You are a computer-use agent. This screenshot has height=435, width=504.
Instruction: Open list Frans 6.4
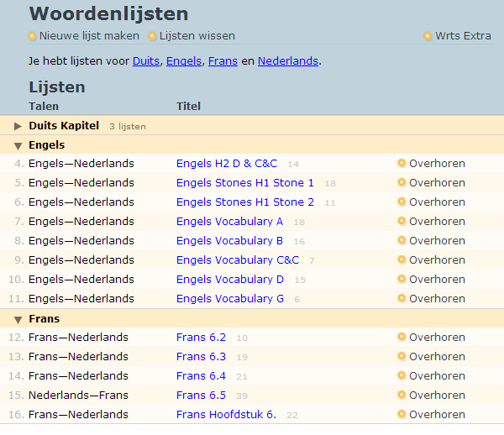tap(201, 376)
